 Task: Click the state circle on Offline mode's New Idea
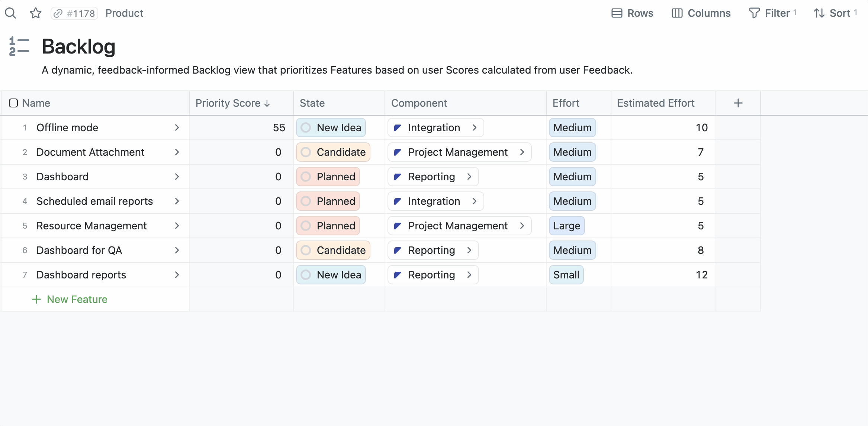pyautogui.click(x=306, y=128)
